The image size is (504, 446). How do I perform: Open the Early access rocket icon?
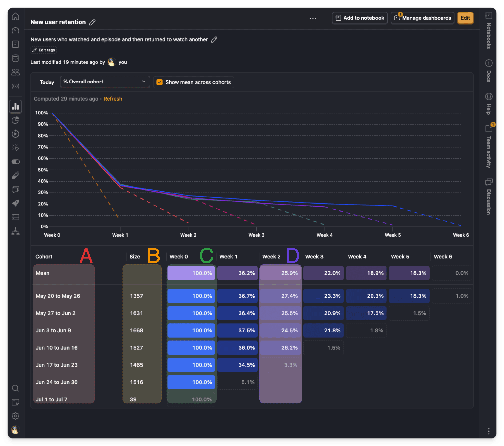tap(16, 203)
